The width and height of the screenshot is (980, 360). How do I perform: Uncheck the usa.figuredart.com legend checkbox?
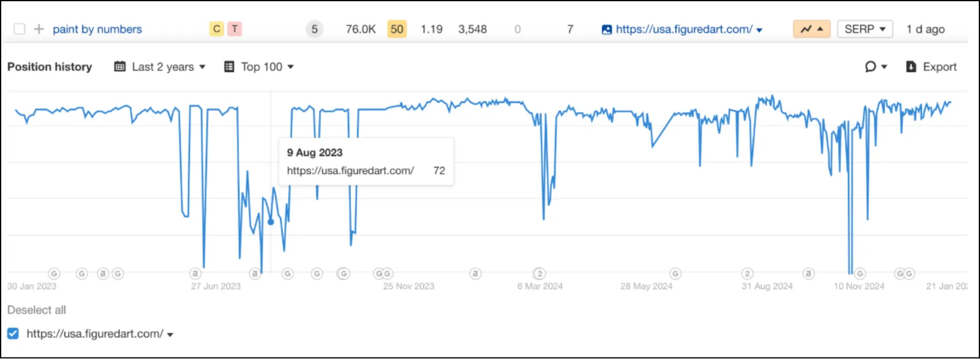(13, 334)
